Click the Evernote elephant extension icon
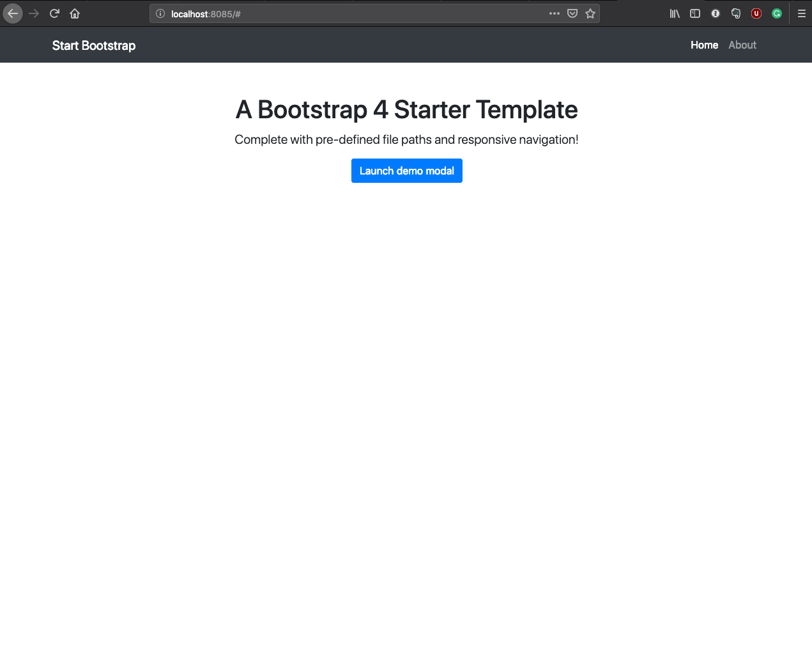 coord(736,13)
